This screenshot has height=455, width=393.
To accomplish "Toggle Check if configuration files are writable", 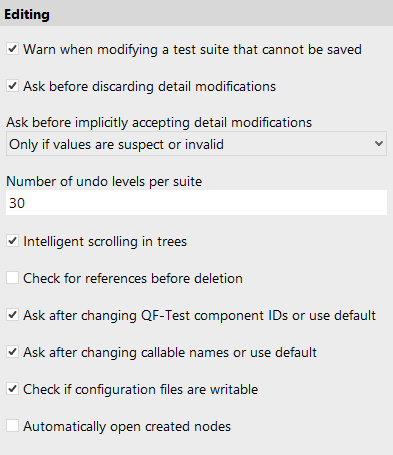I will 12,389.
